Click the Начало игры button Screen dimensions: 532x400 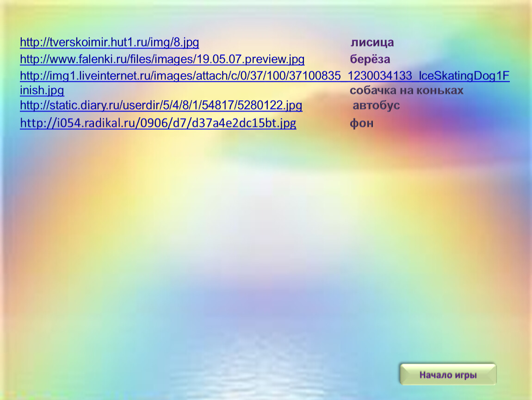(x=448, y=375)
